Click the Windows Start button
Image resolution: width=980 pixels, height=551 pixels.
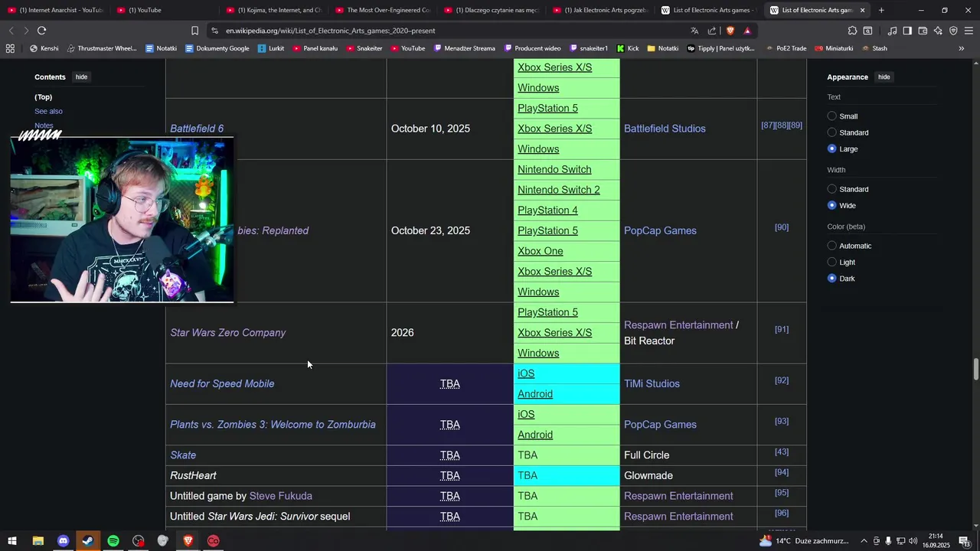click(x=12, y=541)
